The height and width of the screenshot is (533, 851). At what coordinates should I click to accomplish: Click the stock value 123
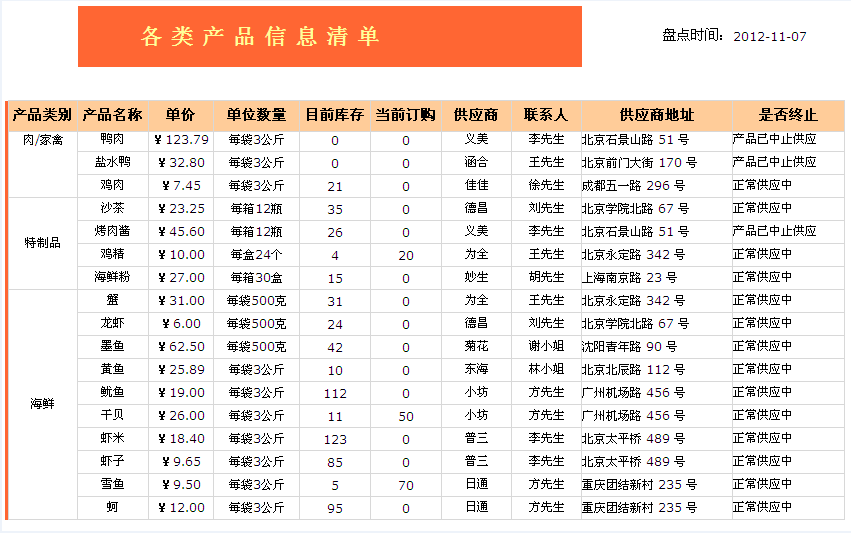(335, 440)
